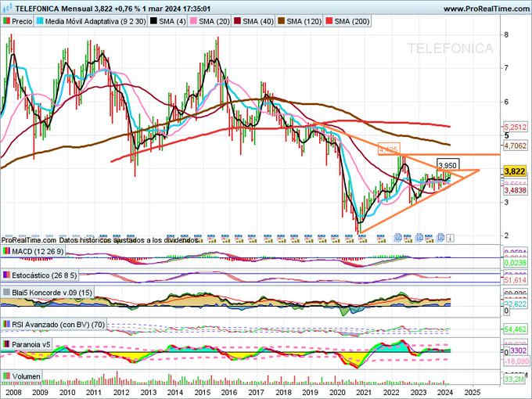
Task: Click the Blai5 Koncorde indicator icon
Action: 6,292
